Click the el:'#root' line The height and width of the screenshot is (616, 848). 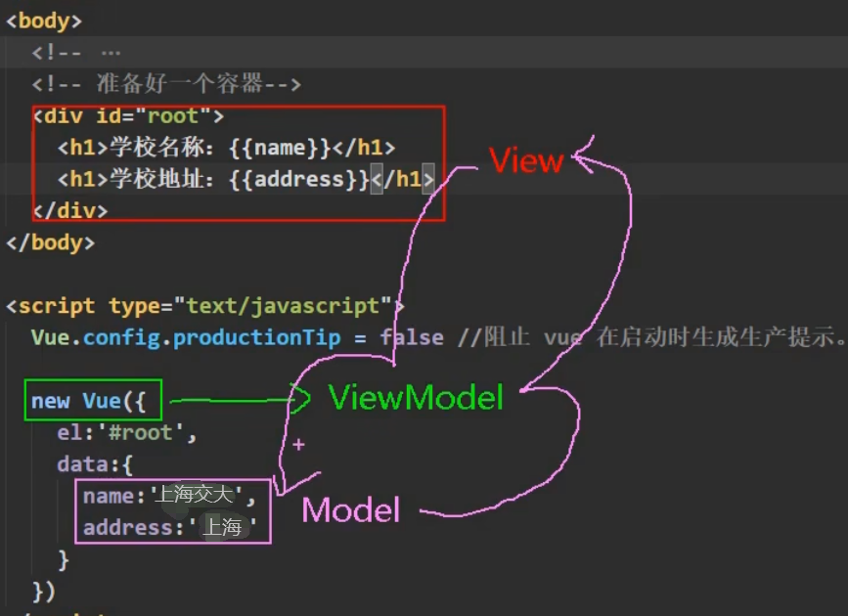(x=126, y=432)
